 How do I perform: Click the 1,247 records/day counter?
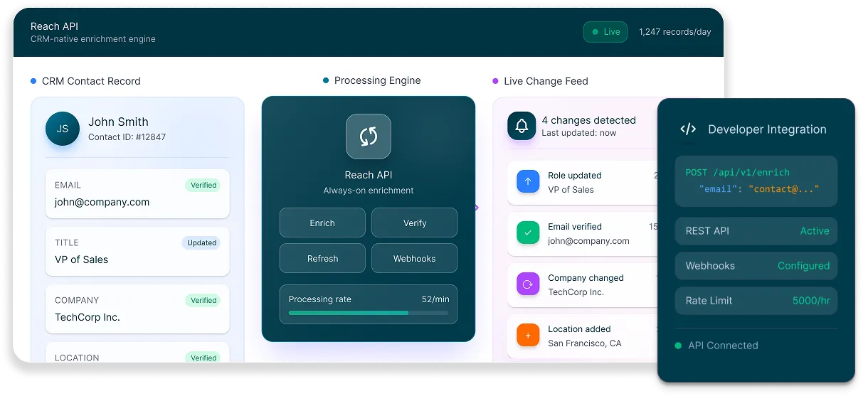[675, 32]
